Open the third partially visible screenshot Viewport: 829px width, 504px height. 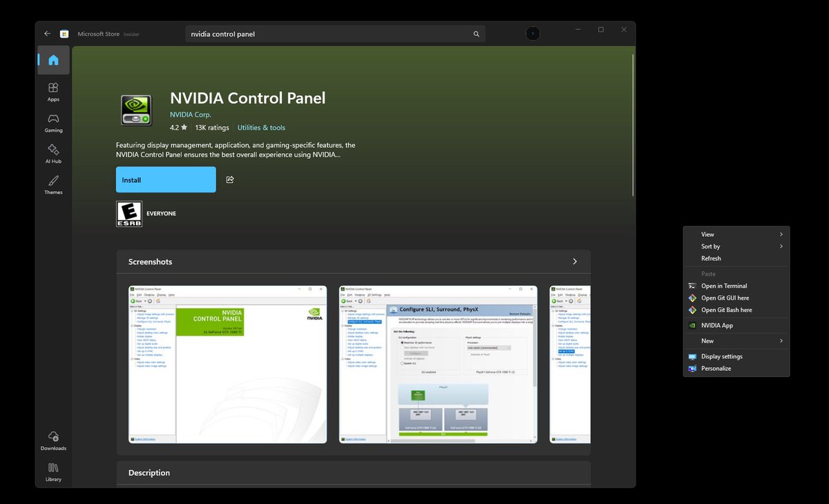[570, 364]
